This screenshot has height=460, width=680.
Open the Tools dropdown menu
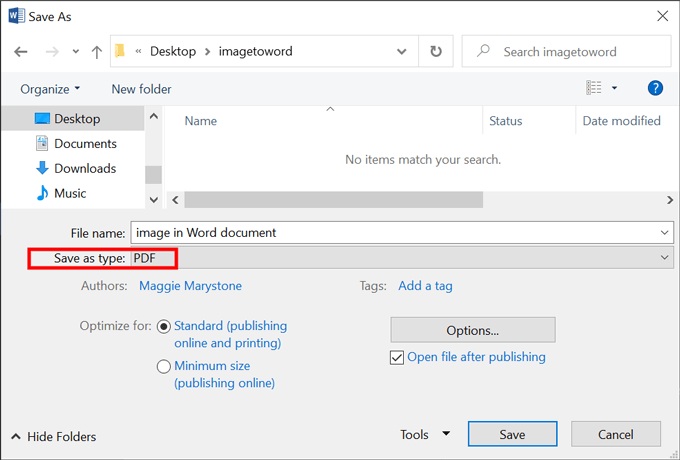click(425, 434)
